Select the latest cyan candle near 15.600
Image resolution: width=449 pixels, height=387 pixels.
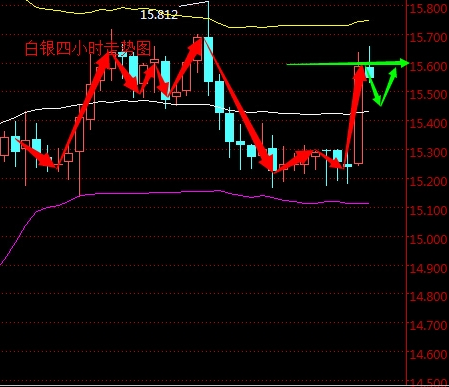370,72
